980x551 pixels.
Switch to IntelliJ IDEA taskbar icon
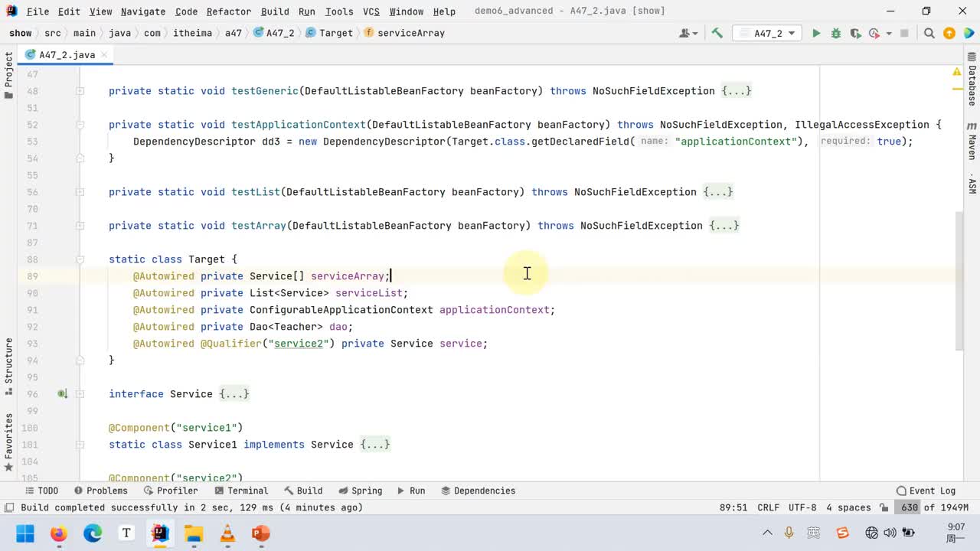click(x=160, y=533)
